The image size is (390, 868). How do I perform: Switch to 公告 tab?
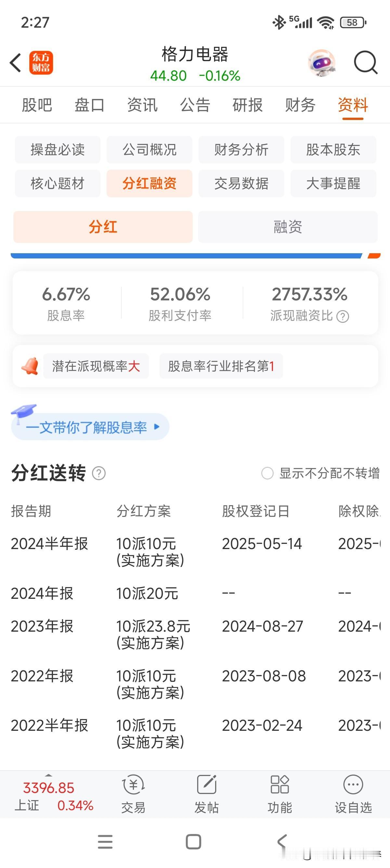point(195,105)
